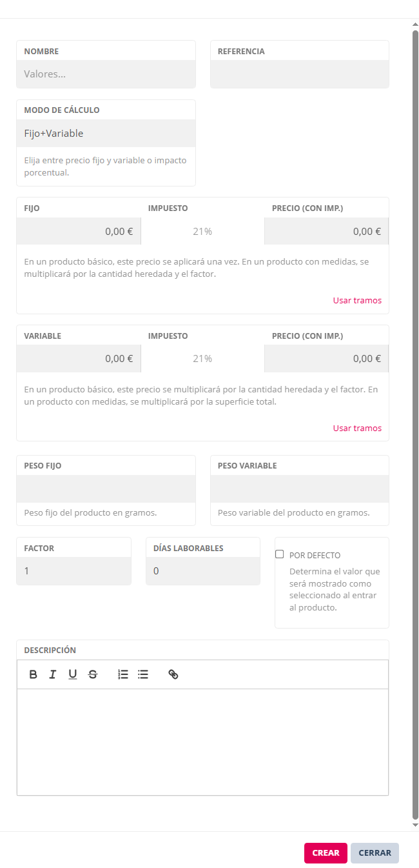The height and width of the screenshot is (868, 419).
Task: Click the vertical scrollbar of the form
Action: (415, 387)
